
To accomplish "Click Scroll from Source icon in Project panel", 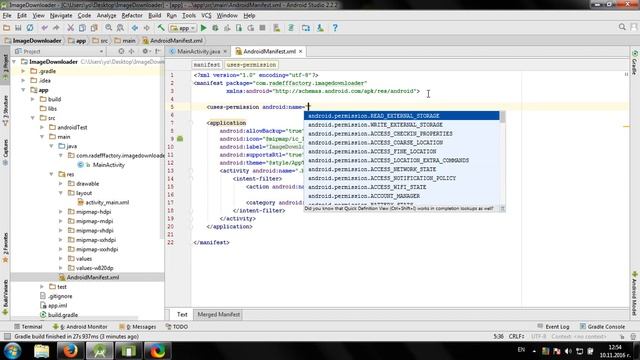I will [121, 51].
